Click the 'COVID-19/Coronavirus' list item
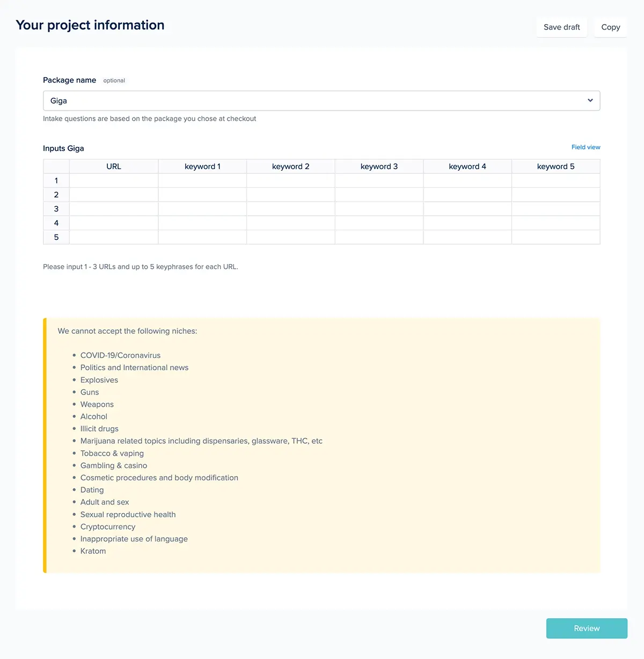Viewport: 644px width, 659px height. point(121,355)
